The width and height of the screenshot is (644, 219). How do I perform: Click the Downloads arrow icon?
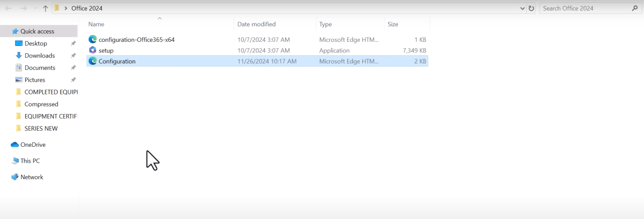point(19,55)
